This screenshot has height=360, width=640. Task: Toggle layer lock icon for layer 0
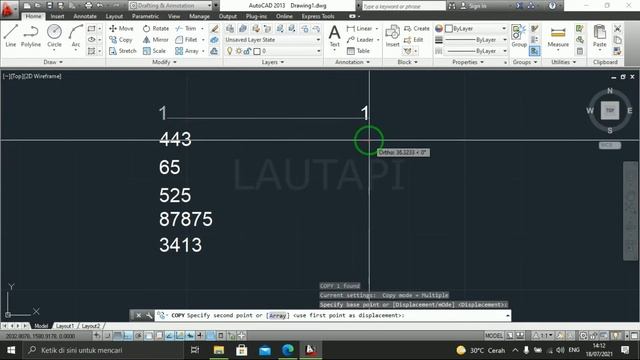(x=247, y=51)
